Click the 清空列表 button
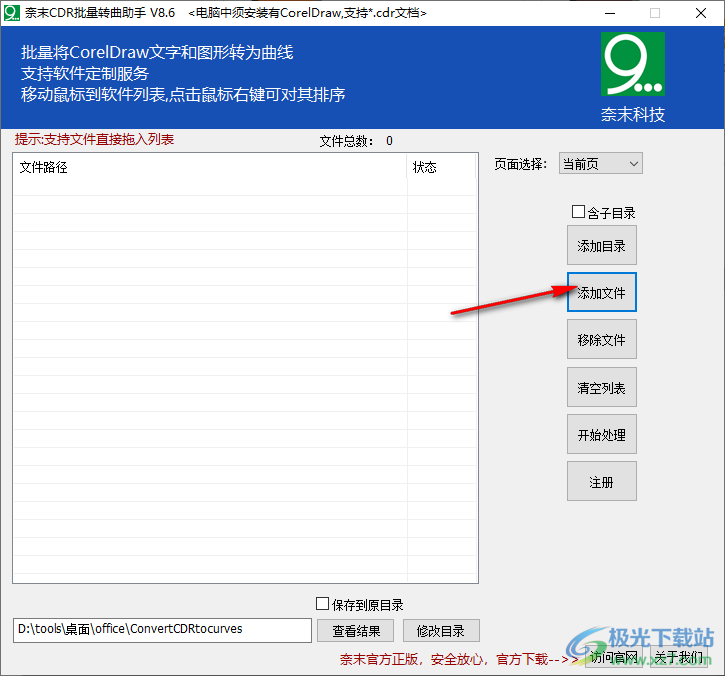The height and width of the screenshot is (676, 725). (602, 387)
